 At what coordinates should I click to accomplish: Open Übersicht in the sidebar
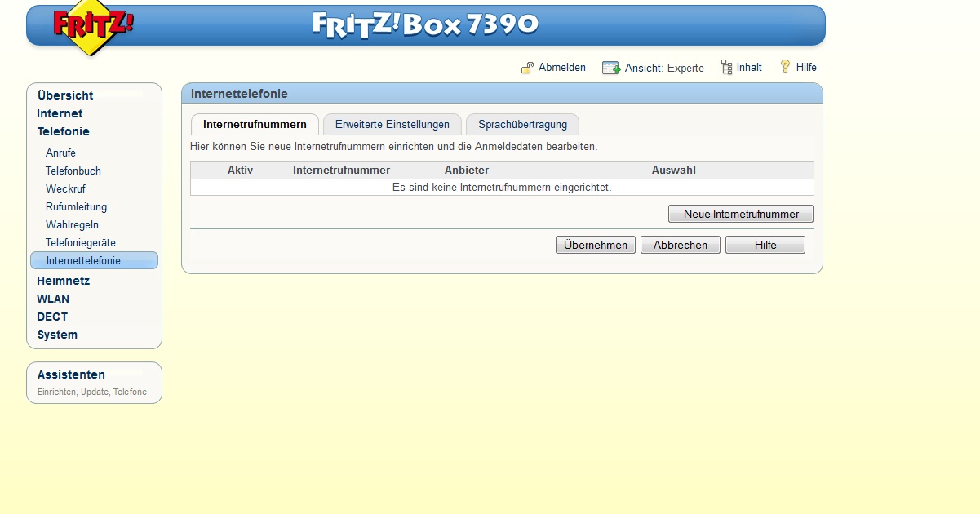pyautogui.click(x=65, y=95)
